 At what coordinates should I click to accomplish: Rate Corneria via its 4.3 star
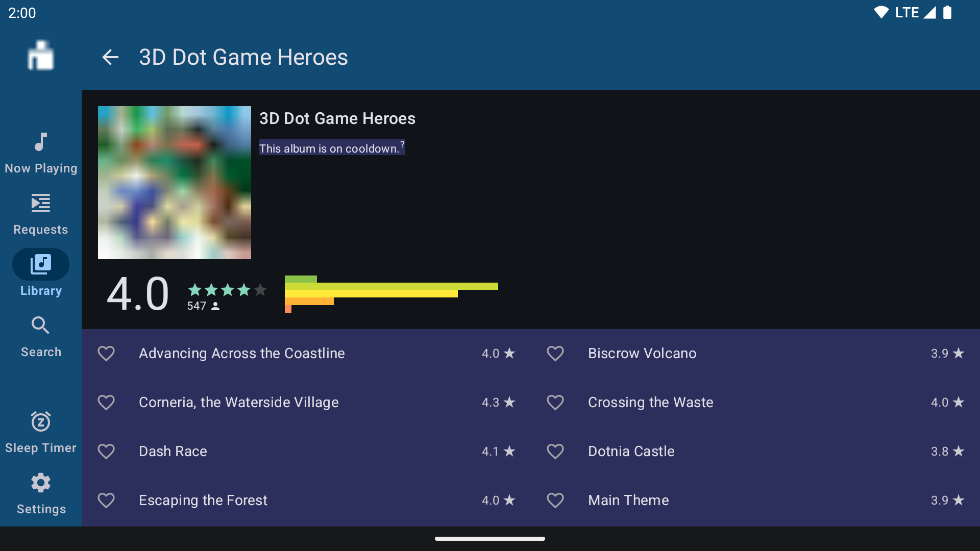pyautogui.click(x=499, y=402)
